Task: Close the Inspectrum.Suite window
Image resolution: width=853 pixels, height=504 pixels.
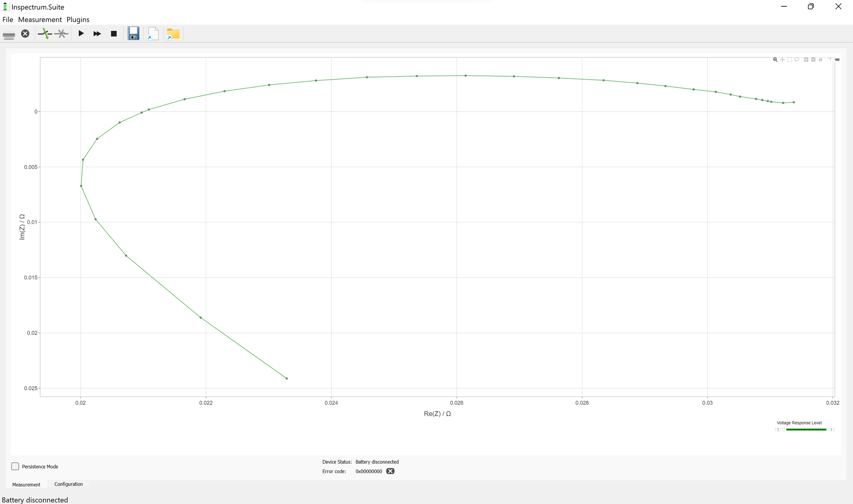Action: 838,7
